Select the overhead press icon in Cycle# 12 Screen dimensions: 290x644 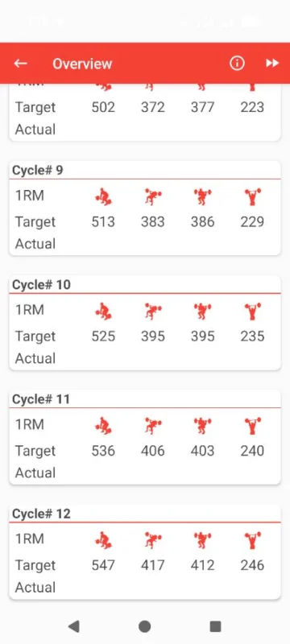[252, 540]
